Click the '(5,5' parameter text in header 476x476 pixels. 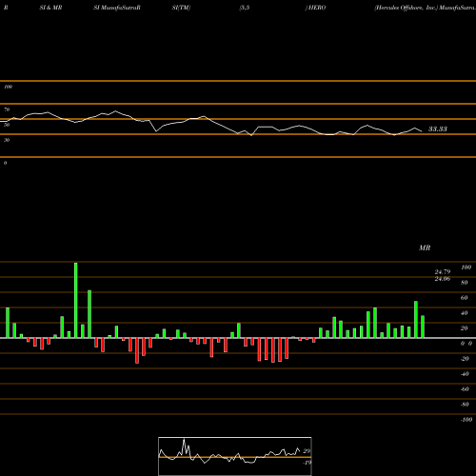point(245,8)
